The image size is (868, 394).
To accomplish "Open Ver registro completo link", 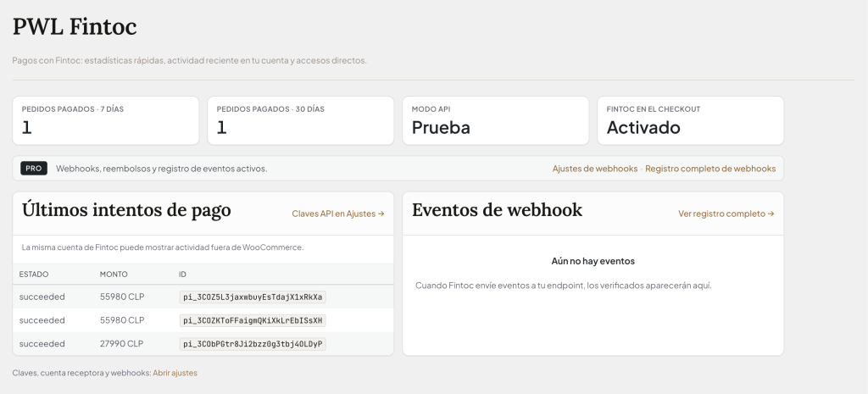I will click(x=726, y=214).
